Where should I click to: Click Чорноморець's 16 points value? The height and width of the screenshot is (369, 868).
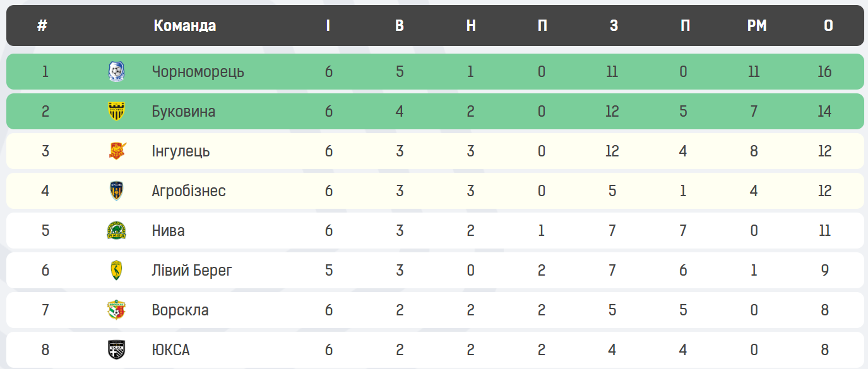point(824,71)
